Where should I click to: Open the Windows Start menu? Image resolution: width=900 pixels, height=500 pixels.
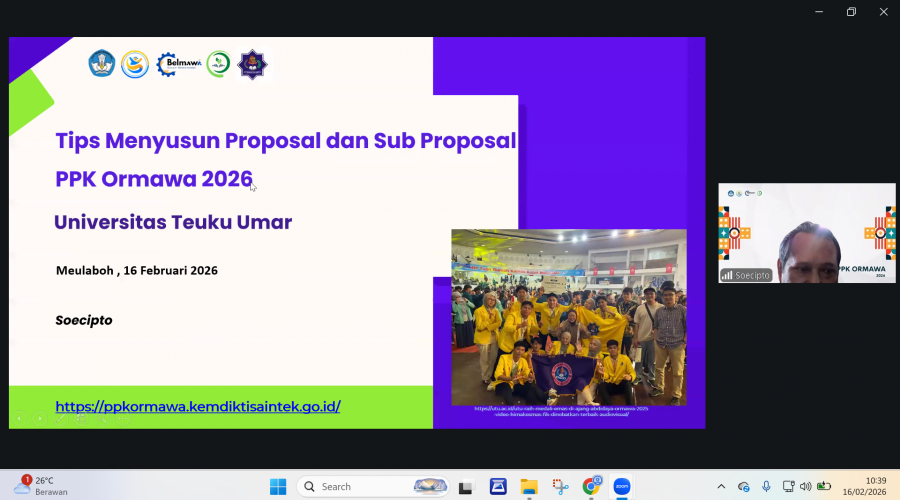pos(278,487)
